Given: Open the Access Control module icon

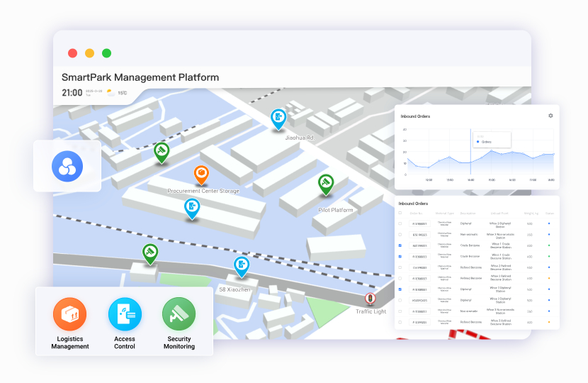Looking at the screenshot, I should (125, 314).
